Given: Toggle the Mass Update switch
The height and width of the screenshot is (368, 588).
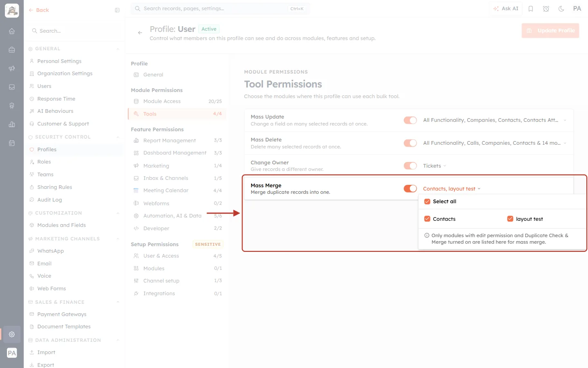Looking at the screenshot, I should [410, 120].
